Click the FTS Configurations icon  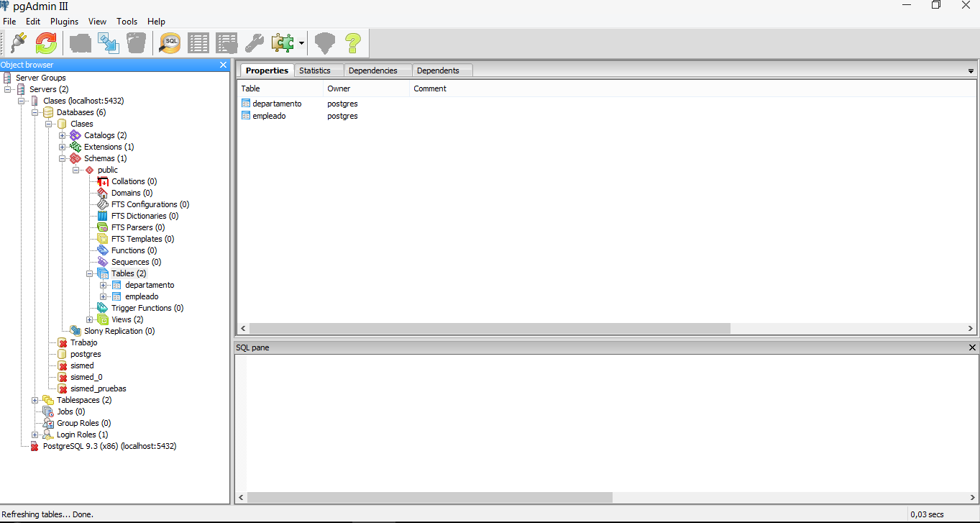[103, 204]
